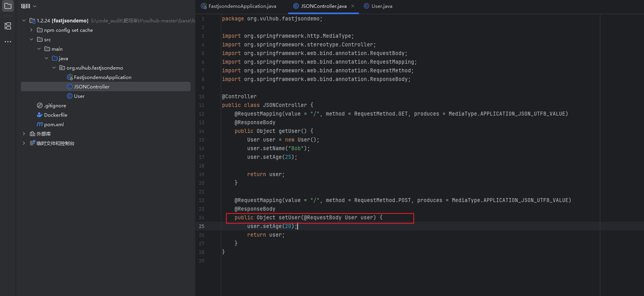Click the java folder icon
This screenshot has width=644, height=296.
point(55,58)
